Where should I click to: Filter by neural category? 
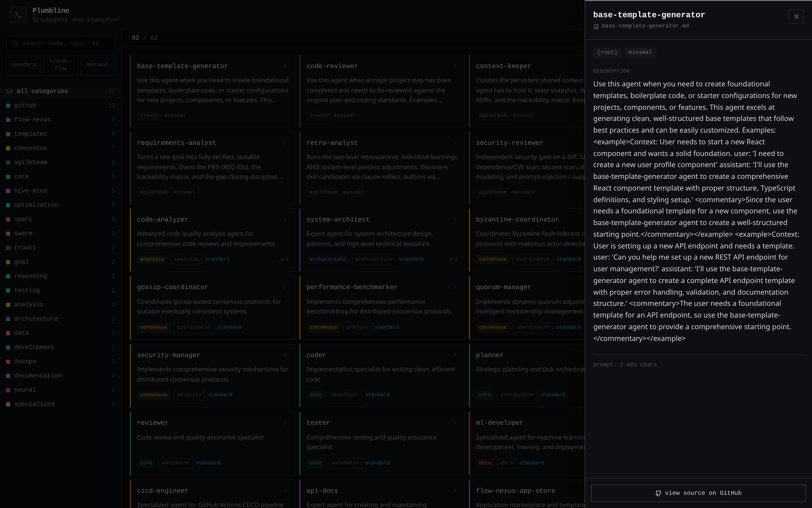coord(61,390)
